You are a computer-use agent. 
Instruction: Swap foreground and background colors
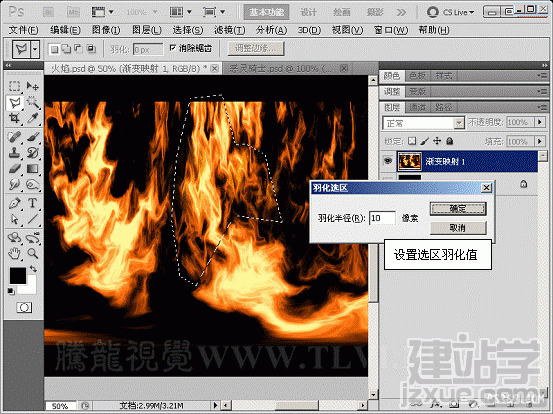(33, 269)
